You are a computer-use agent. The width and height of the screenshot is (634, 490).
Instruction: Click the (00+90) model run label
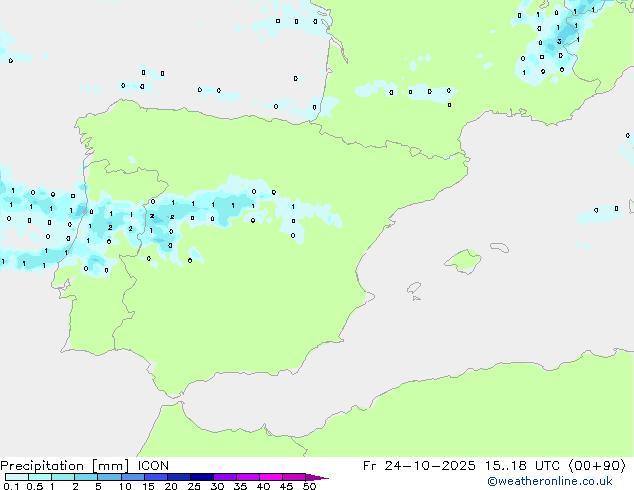point(597,466)
